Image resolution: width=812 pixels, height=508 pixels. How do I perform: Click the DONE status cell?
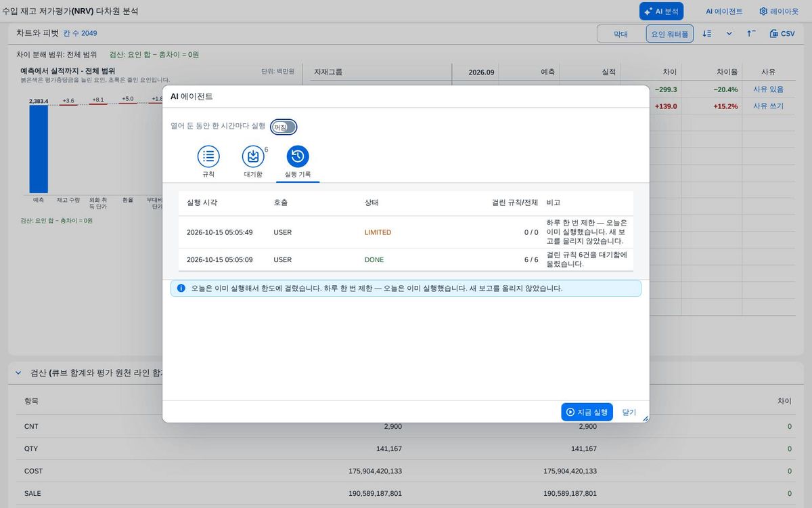374,260
